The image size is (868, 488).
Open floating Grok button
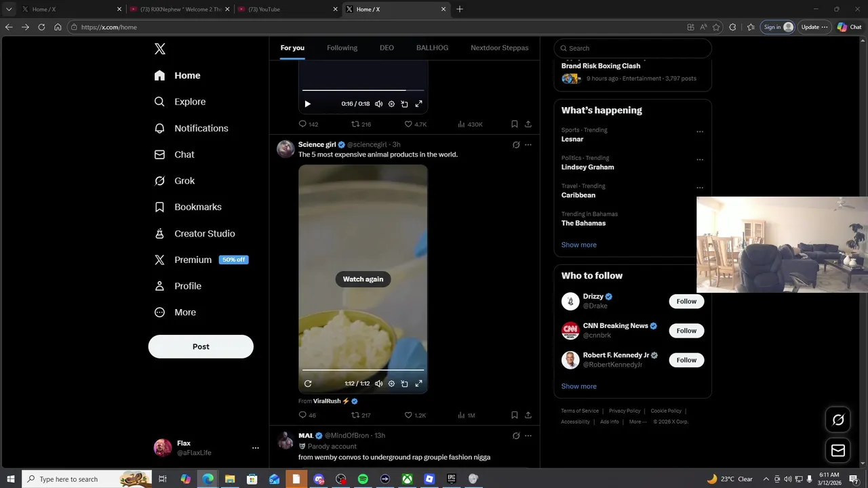click(838, 420)
